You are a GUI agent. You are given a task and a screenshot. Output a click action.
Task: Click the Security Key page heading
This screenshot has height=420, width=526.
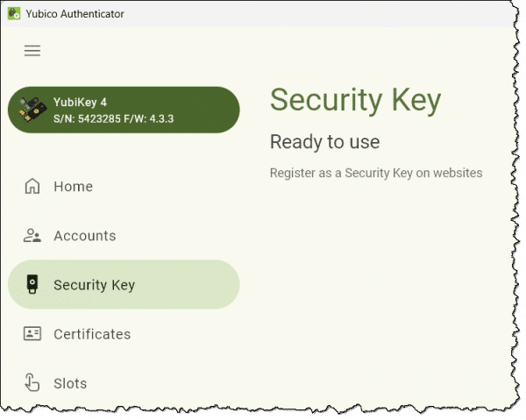click(355, 100)
